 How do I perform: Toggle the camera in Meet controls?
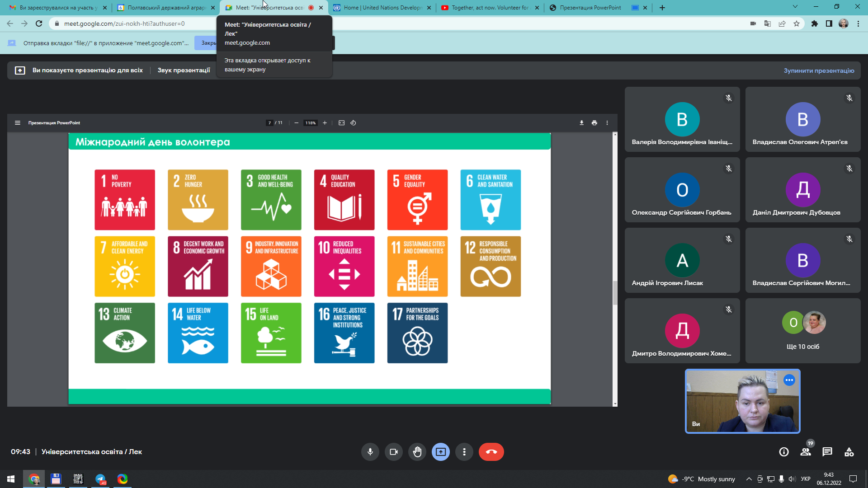[x=394, y=452]
